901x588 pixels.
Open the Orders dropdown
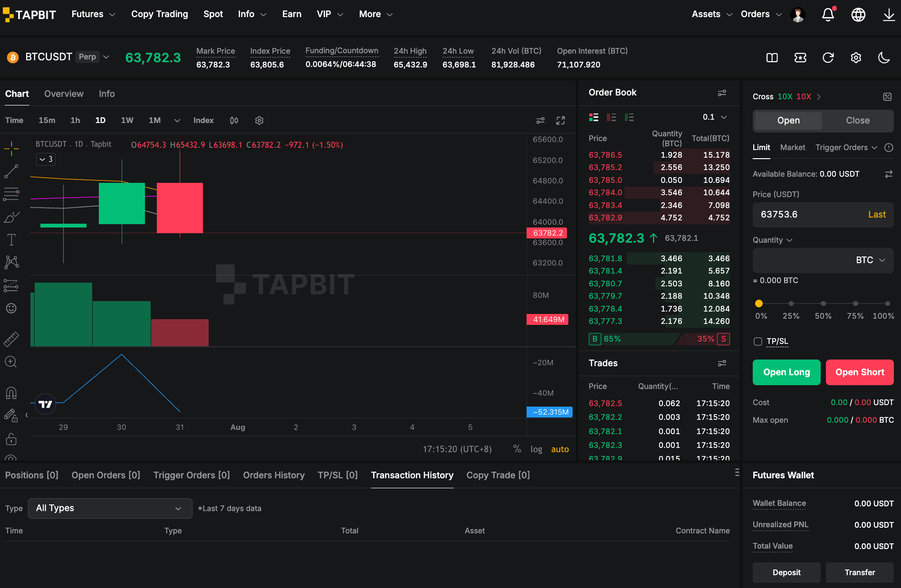pos(761,14)
